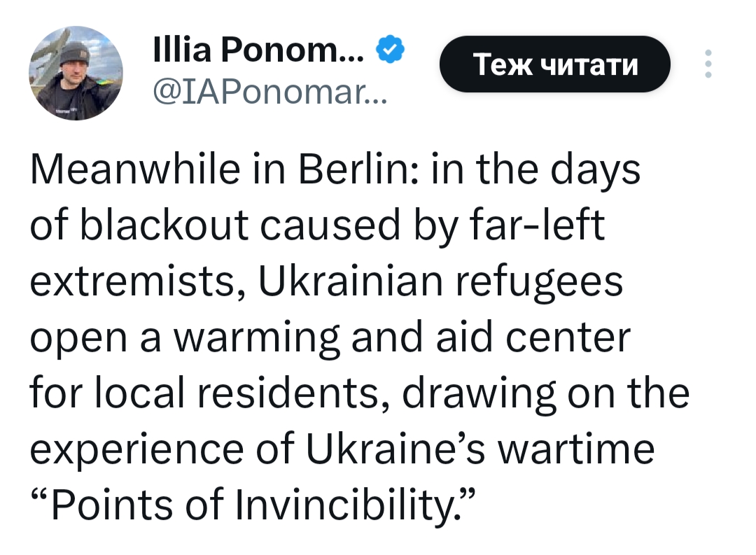This screenshot has height=555, width=756.
Task: Click the blue verified badge
Action: 391,48
